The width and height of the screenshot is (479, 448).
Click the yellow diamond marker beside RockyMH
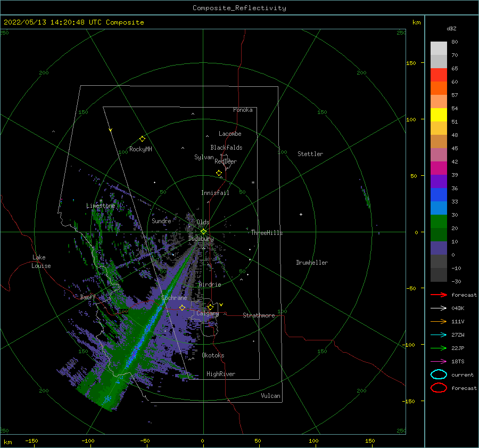coord(142,139)
